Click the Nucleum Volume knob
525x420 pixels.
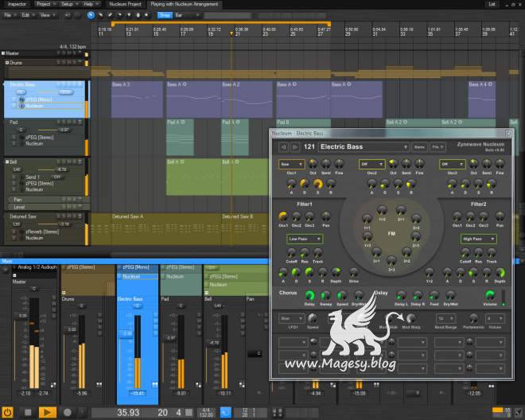pyautogui.click(x=490, y=295)
